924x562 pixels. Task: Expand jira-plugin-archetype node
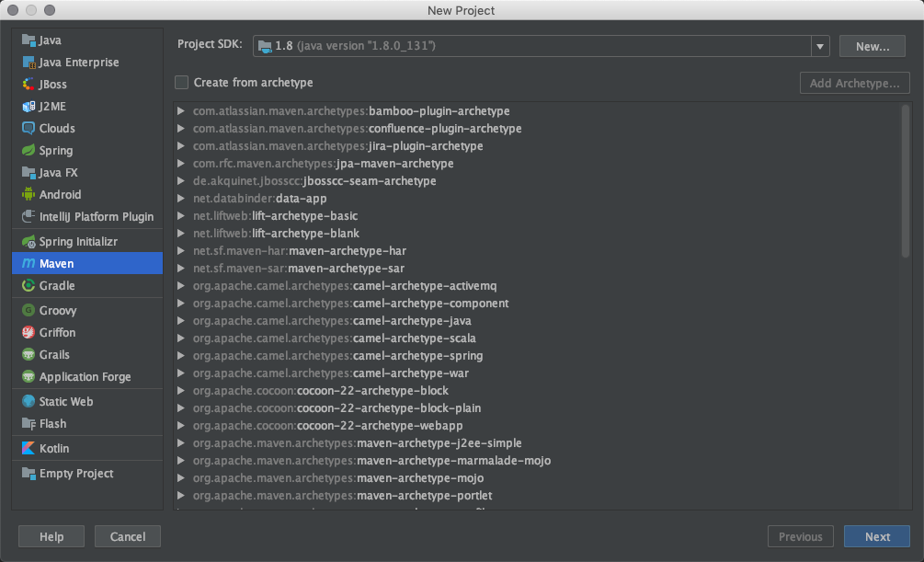181,145
